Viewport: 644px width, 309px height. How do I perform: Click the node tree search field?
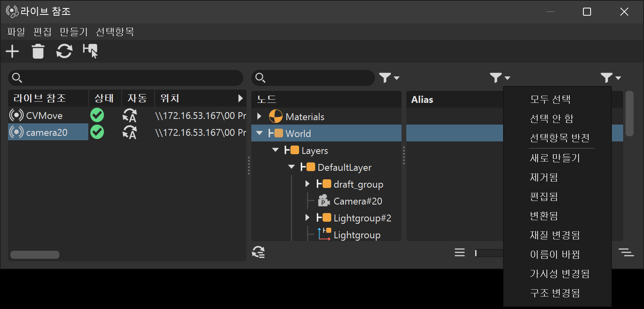317,78
